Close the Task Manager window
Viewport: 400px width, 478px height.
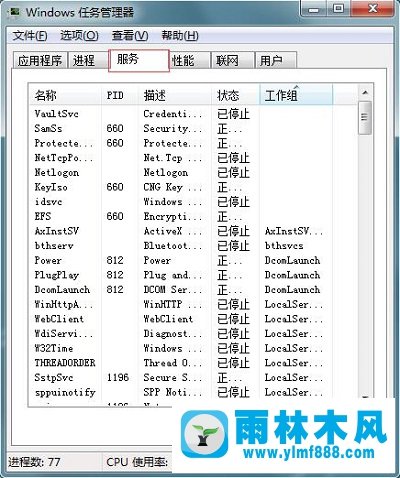point(373,9)
